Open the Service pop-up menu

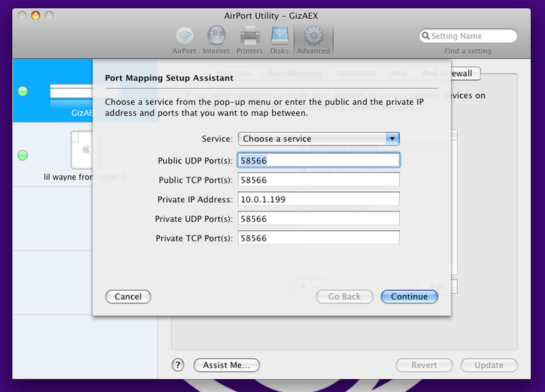319,139
